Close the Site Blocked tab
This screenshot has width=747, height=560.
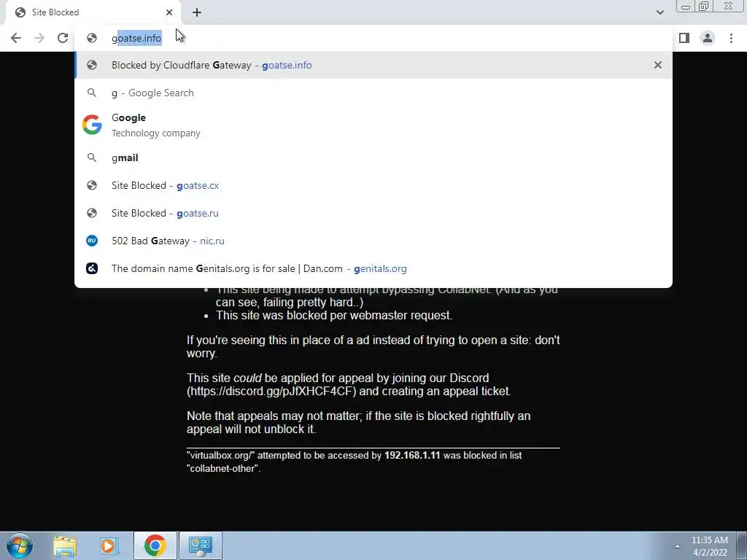(x=169, y=12)
